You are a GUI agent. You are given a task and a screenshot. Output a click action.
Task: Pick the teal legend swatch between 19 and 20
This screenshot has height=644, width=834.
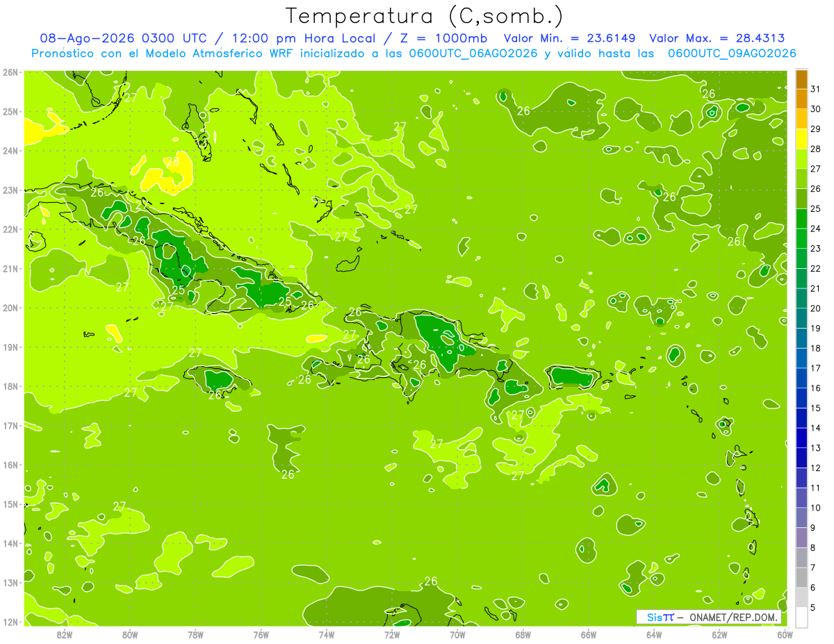(x=801, y=318)
